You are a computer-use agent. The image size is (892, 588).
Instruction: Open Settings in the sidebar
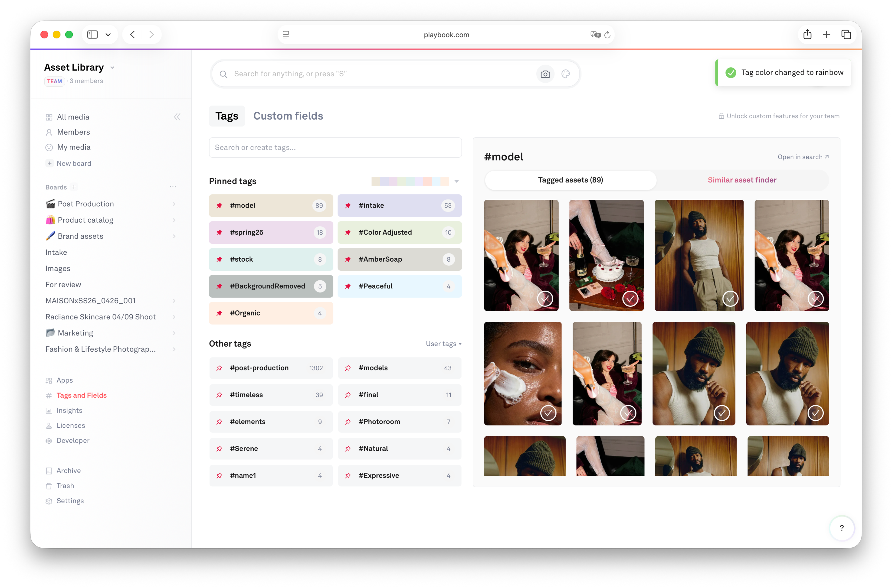70,501
